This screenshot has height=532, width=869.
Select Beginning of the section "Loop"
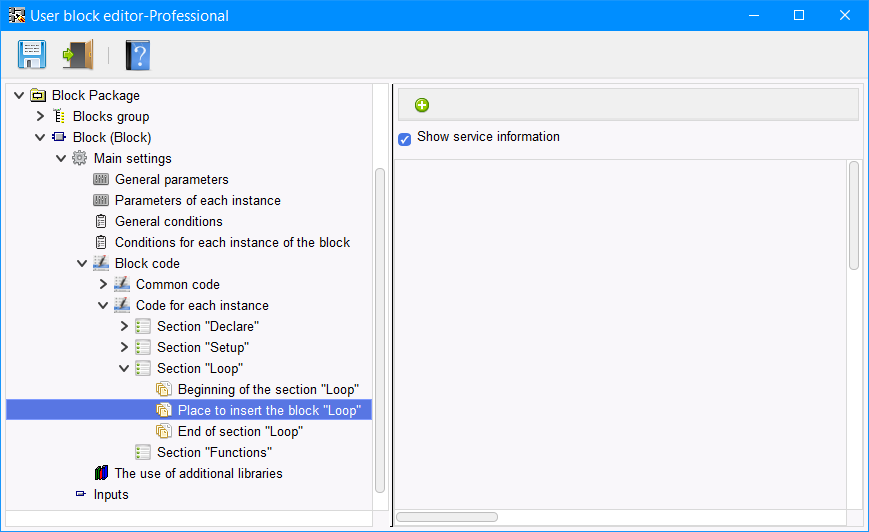pos(267,389)
